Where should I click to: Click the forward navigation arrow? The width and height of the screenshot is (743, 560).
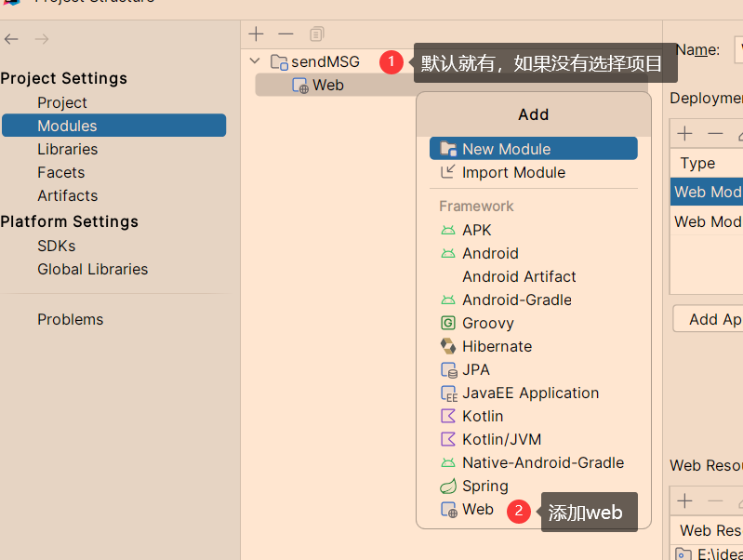click(41, 39)
